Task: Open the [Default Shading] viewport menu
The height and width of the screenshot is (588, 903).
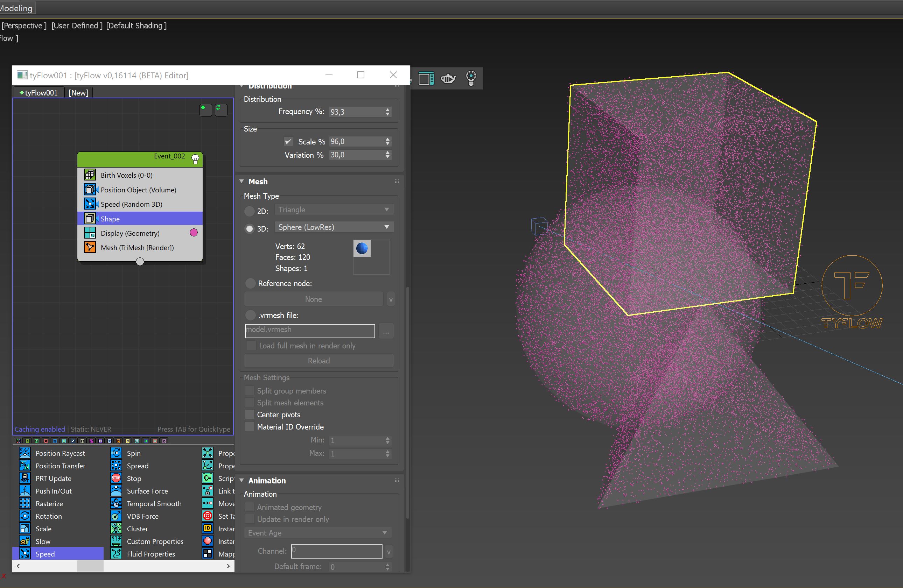Action: click(136, 26)
